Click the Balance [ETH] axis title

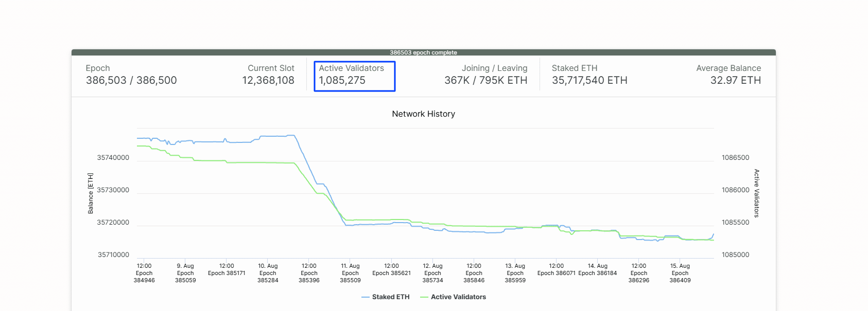(x=91, y=193)
